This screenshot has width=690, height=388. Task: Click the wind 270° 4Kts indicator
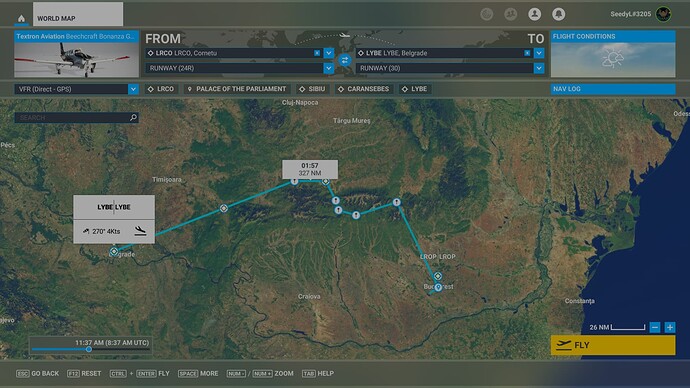tap(101, 231)
